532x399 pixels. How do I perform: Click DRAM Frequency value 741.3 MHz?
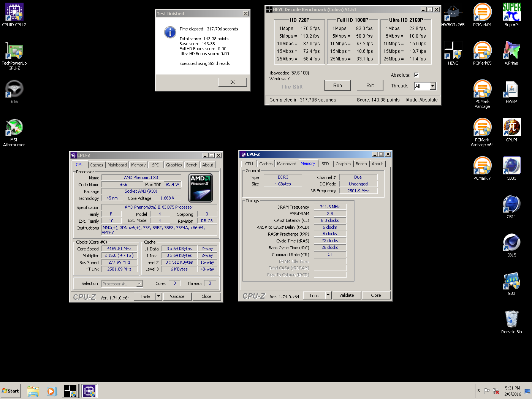(330, 207)
